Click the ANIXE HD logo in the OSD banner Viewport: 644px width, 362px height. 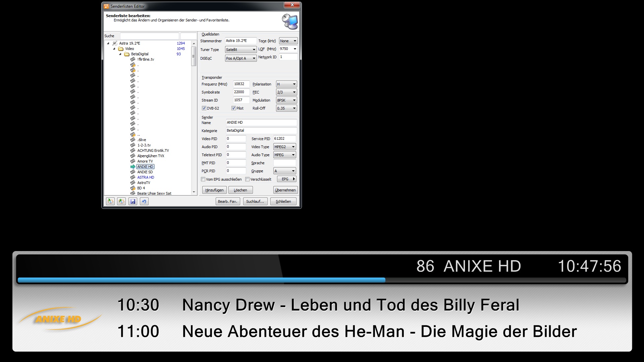point(60,318)
